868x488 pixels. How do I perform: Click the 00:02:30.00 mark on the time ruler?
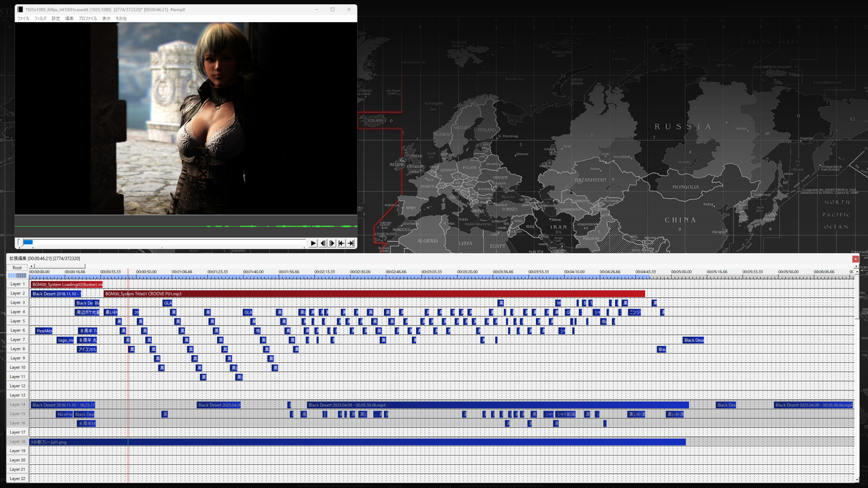360,272
